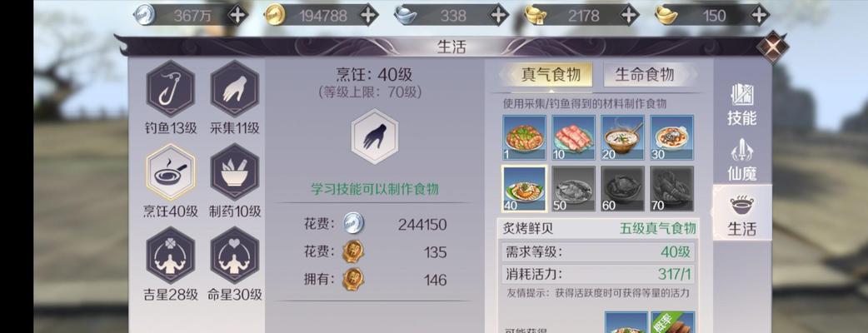Select the 烹饪 cooking skill icon
This screenshot has height=333, width=868.
click(x=171, y=172)
